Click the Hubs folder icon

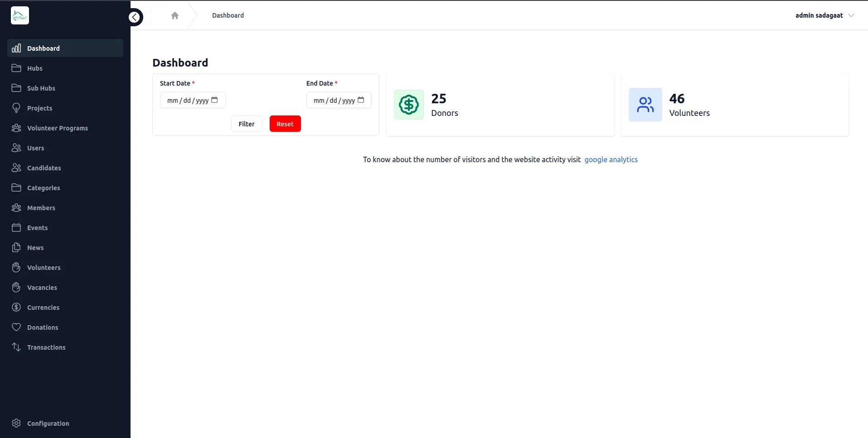[x=16, y=68]
